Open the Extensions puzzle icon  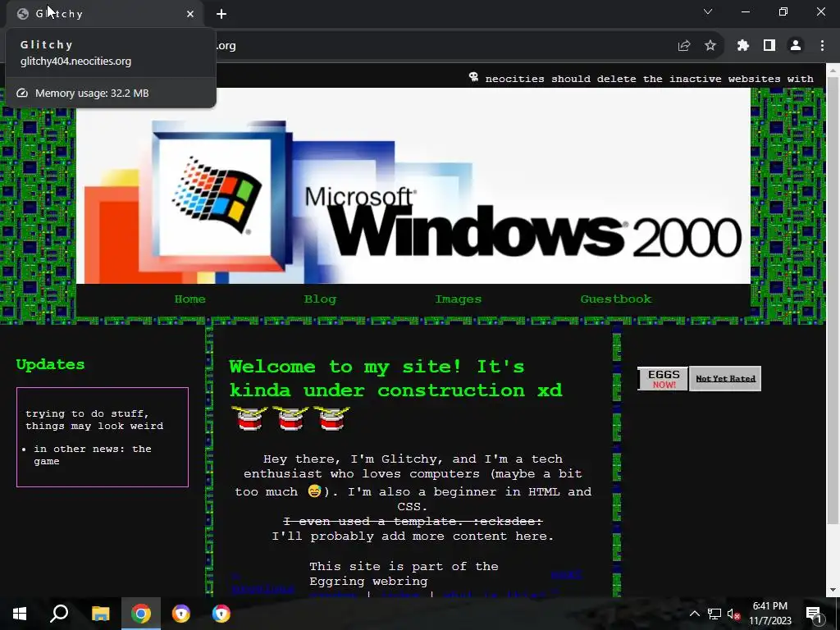pyautogui.click(x=742, y=46)
